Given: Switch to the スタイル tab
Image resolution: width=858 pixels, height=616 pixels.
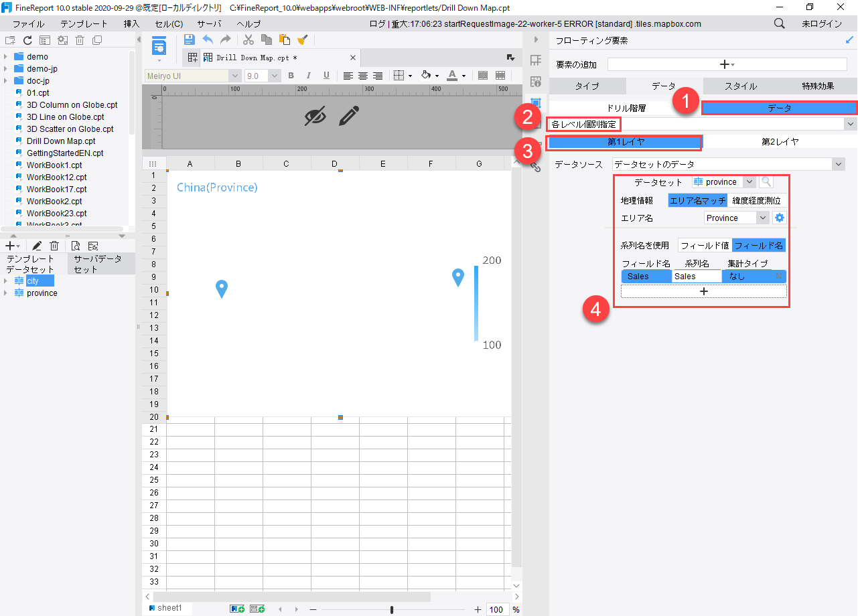Looking at the screenshot, I should [x=741, y=86].
